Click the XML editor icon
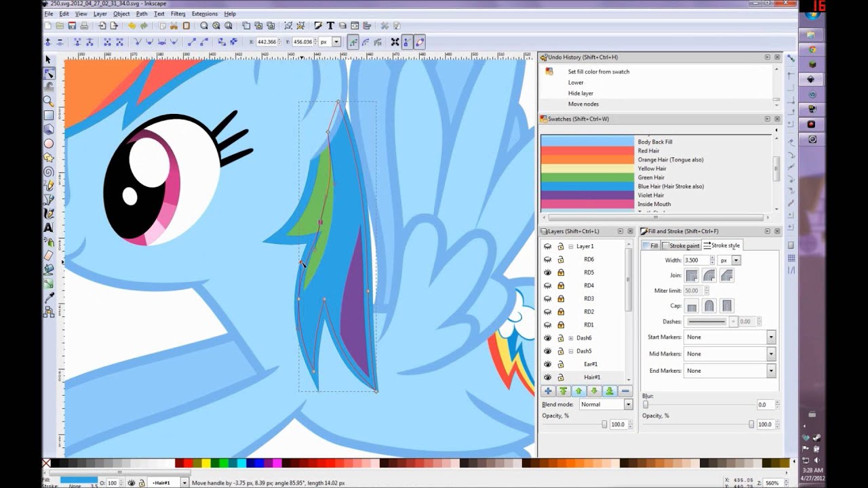Viewport: 868px width, 488px height. click(x=355, y=26)
